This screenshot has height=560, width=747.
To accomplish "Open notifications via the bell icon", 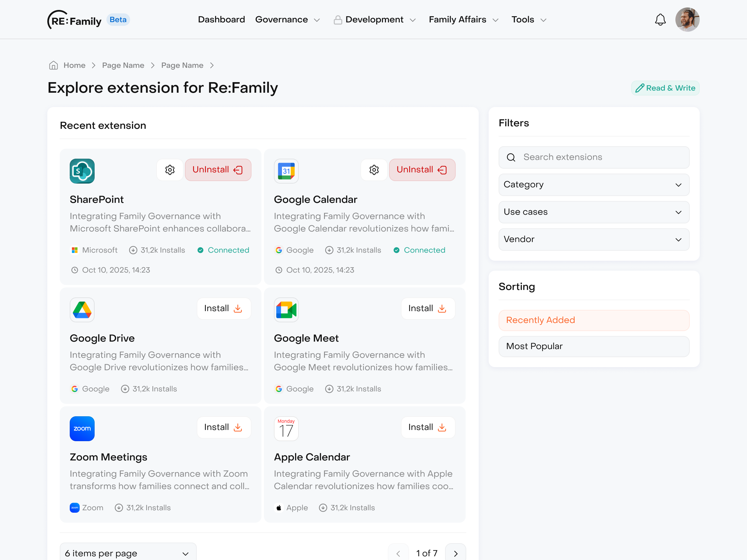I will (x=660, y=19).
